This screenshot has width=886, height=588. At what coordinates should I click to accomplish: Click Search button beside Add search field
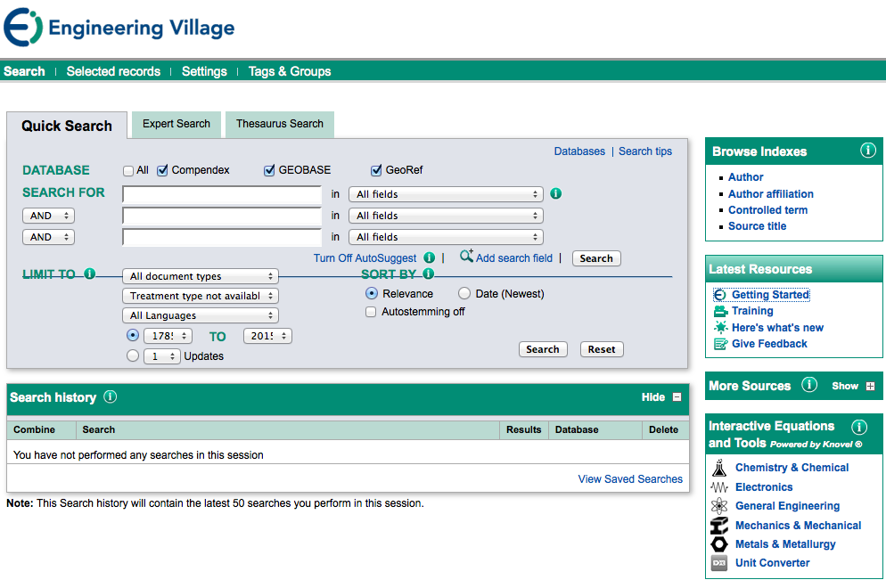coord(596,258)
